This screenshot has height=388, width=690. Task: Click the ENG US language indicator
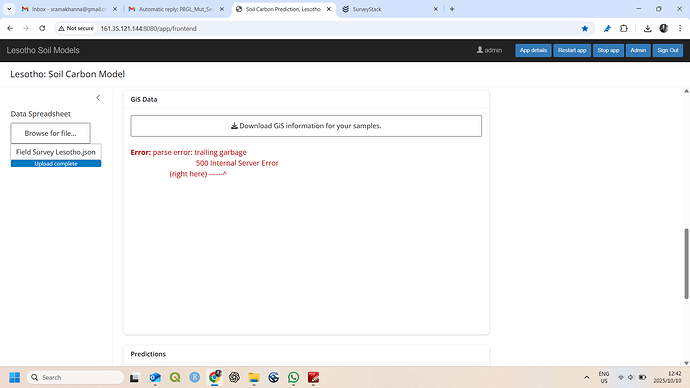click(604, 377)
